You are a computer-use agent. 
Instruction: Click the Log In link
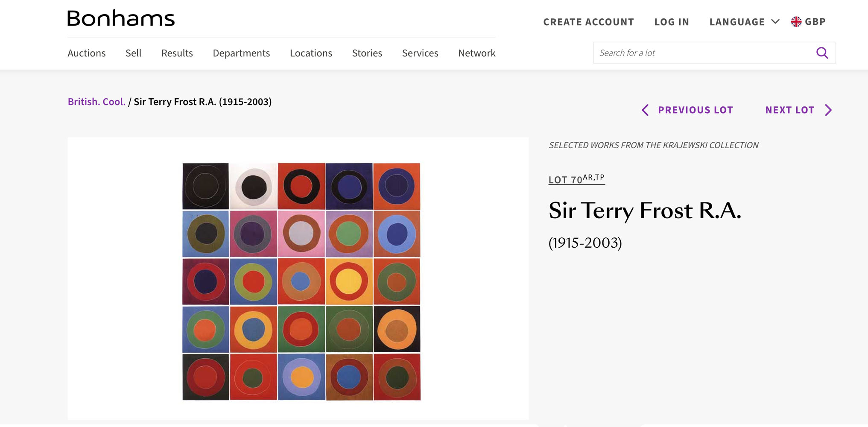[672, 22]
